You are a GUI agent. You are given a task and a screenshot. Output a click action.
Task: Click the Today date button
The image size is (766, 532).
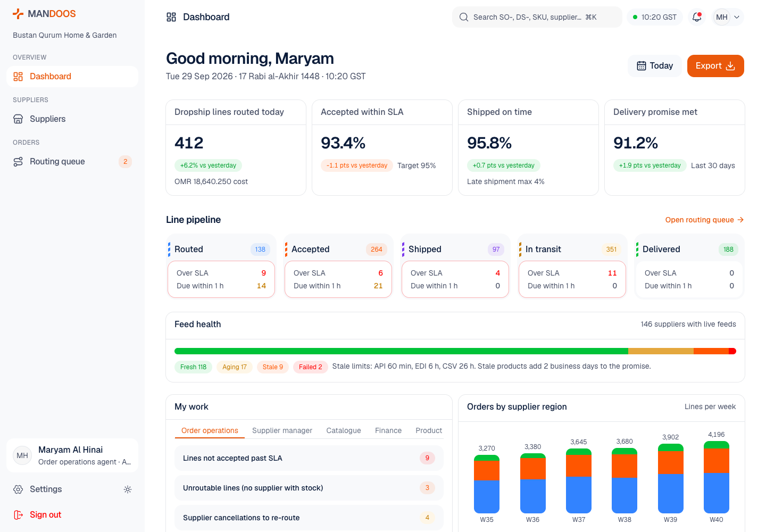point(655,66)
